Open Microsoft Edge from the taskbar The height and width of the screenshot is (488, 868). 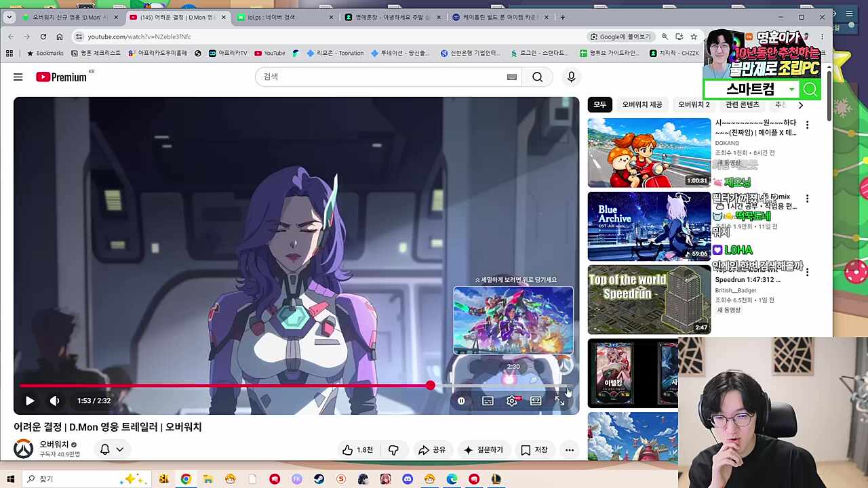pyautogui.click(x=452, y=479)
